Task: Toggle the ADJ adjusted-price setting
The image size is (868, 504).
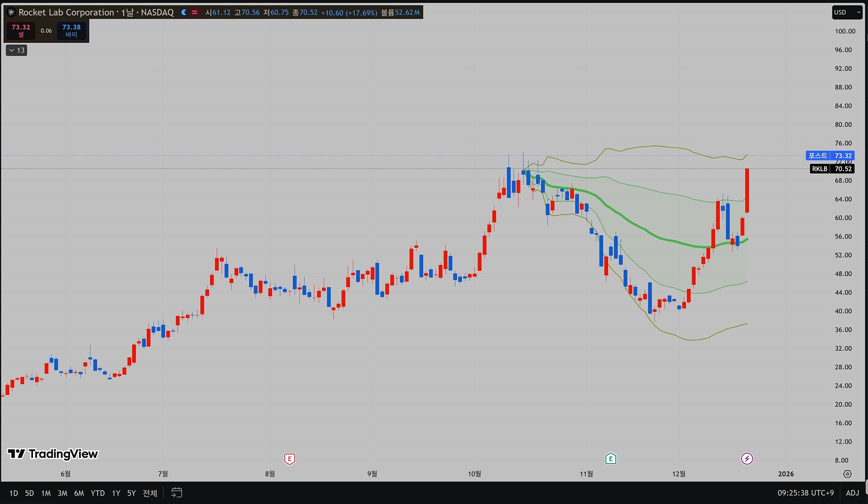Action: (x=852, y=493)
